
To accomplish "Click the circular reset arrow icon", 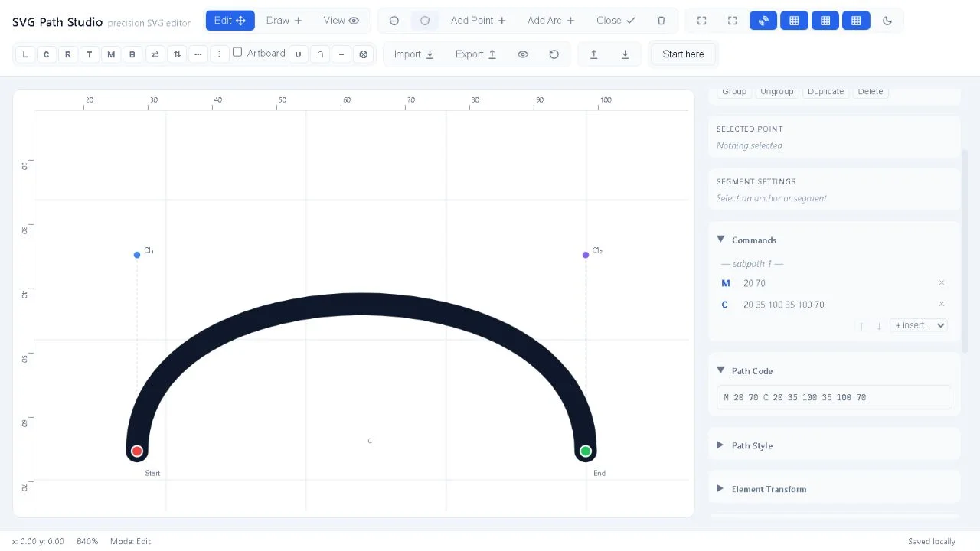I will pos(554,54).
